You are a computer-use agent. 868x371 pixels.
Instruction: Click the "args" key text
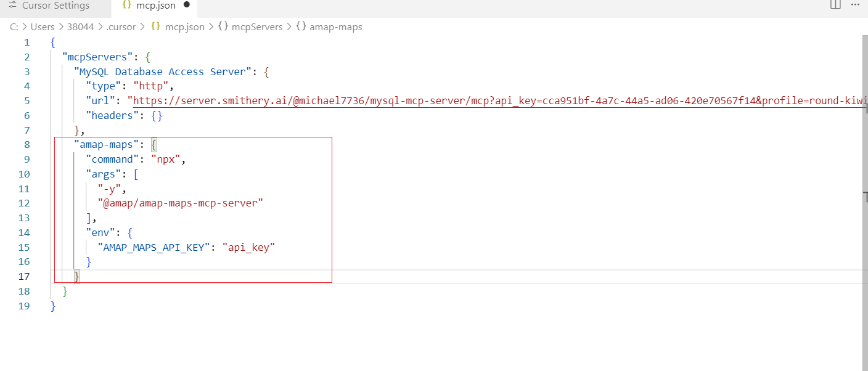[104, 174]
